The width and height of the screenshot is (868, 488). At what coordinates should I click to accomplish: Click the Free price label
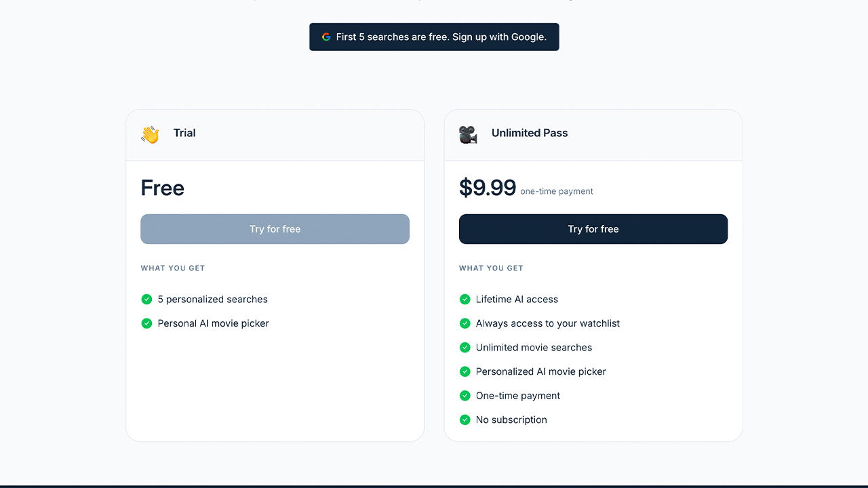(162, 188)
